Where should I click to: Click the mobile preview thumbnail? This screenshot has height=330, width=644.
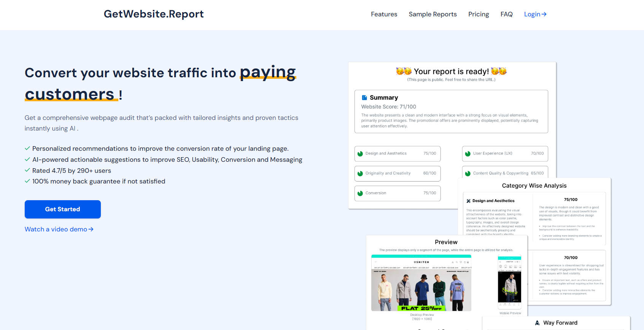[x=509, y=282]
